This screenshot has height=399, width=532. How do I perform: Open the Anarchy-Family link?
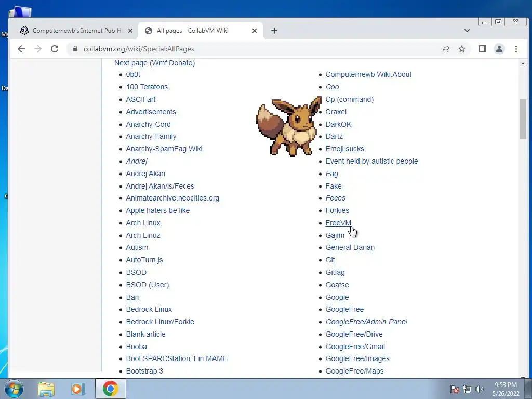[x=151, y=136]
